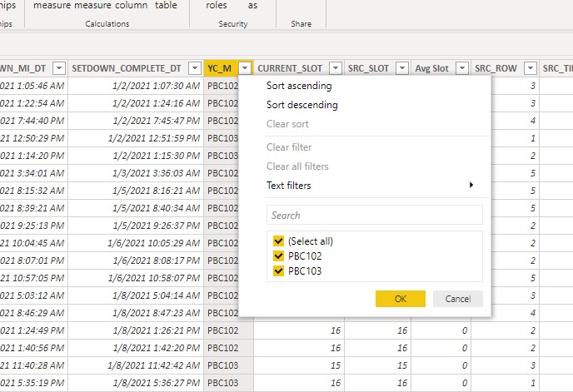The image size is (573, 392).
Task: Select the SETDOWN_COMPLETE_DT column header
Action: pos(127,68)
